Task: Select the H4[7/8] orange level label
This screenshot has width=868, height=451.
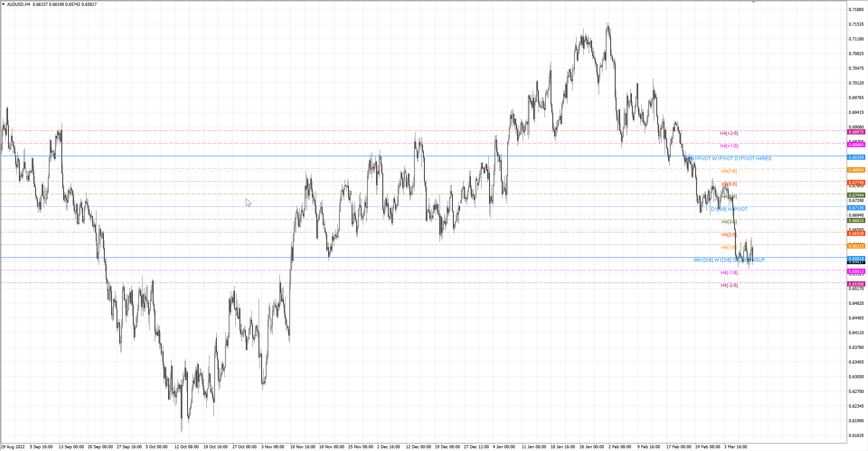Action: 729,171
